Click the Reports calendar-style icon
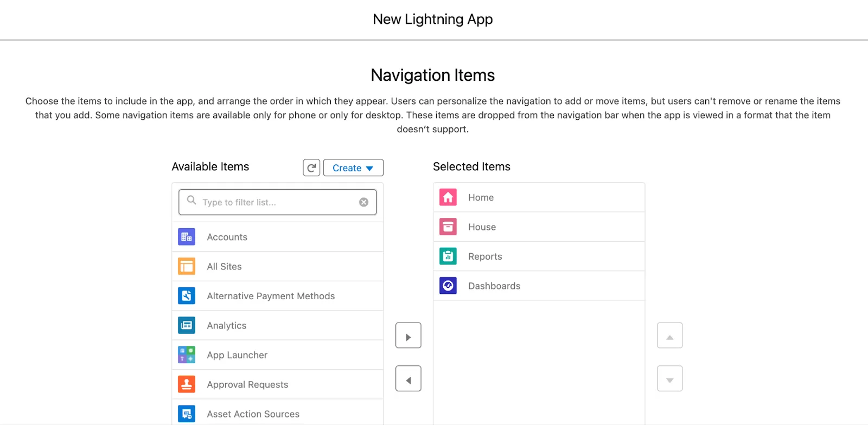This screenshot has width=868, height=425. point(448,256)
